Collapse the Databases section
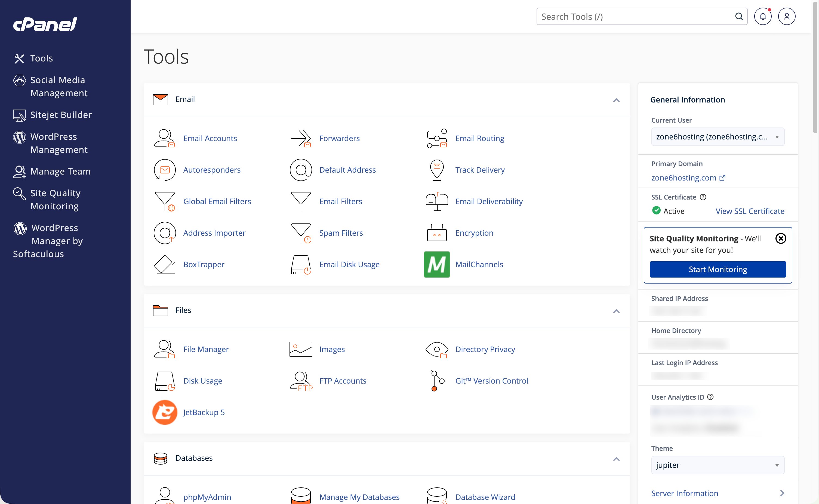The image size is (819, 504). [x=616, y=459]
